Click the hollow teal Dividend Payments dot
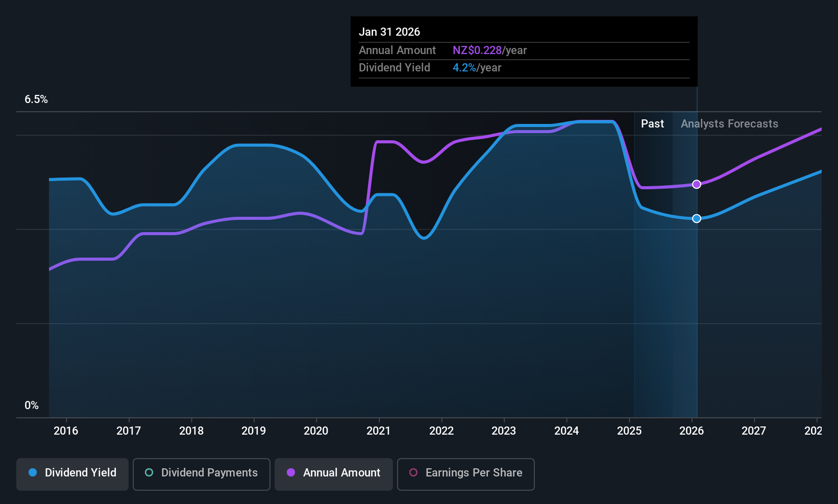The height and width of the screenshot is (504, 838). [x=149, y=472]
